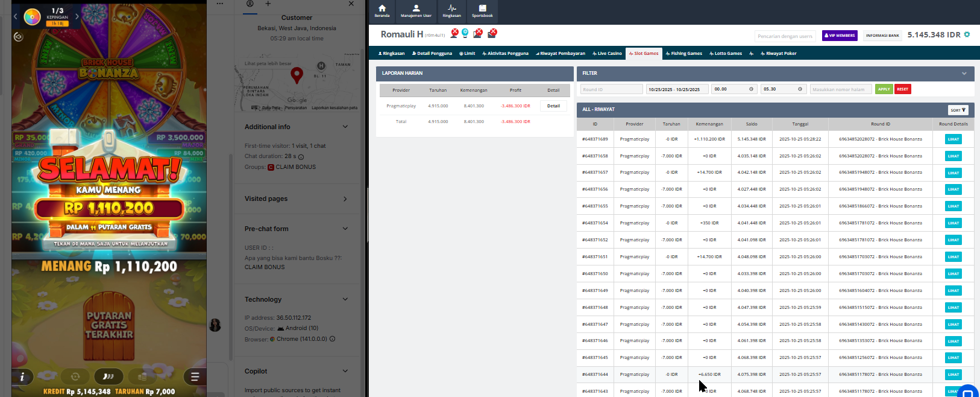Viewport: 980px width, 397px height.
Task: Click info icon beside Chat duration
Action: [x=301, y=157]
